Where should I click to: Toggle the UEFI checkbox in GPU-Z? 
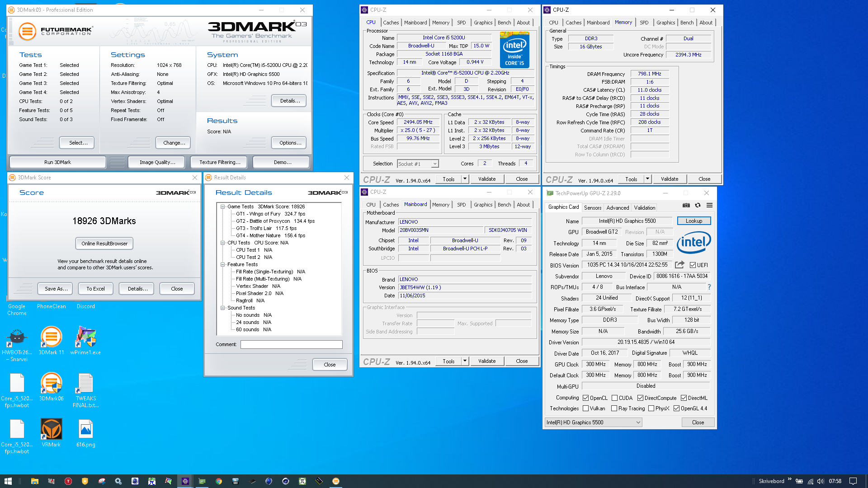[x=693, y=265]
